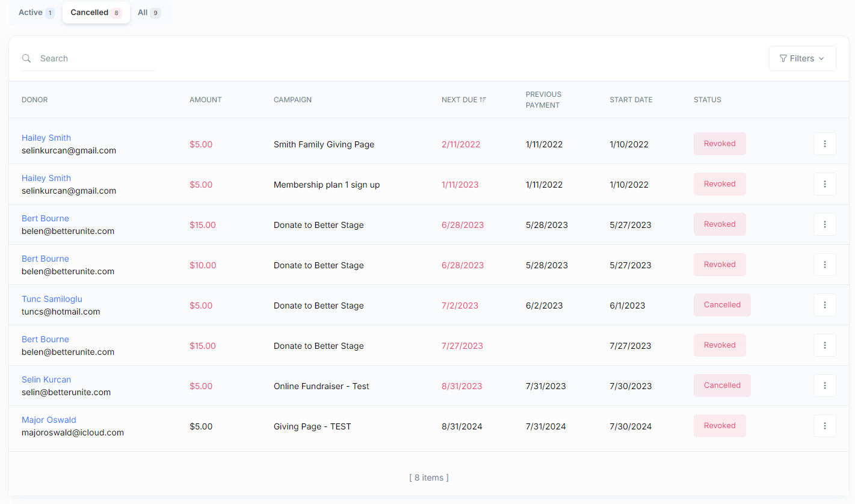Select email majoroswald@icloud.com
Screen dimensions: 855x504
click(73, 432)
